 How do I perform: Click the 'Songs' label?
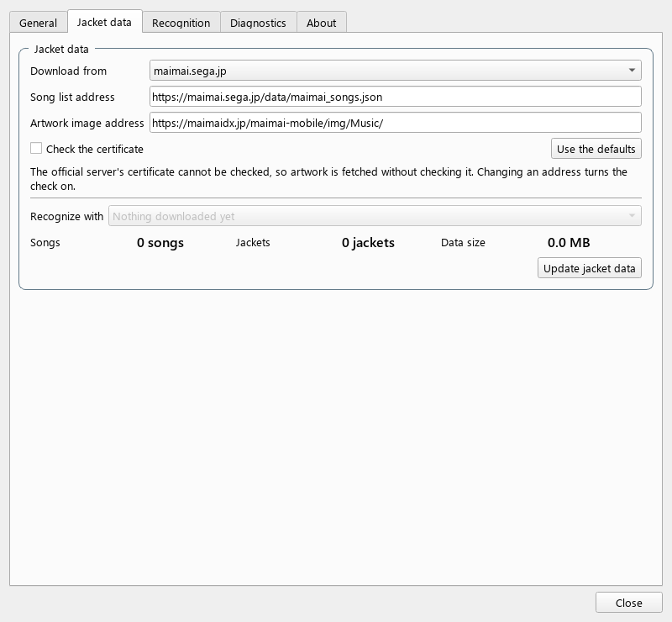point(45,243)
